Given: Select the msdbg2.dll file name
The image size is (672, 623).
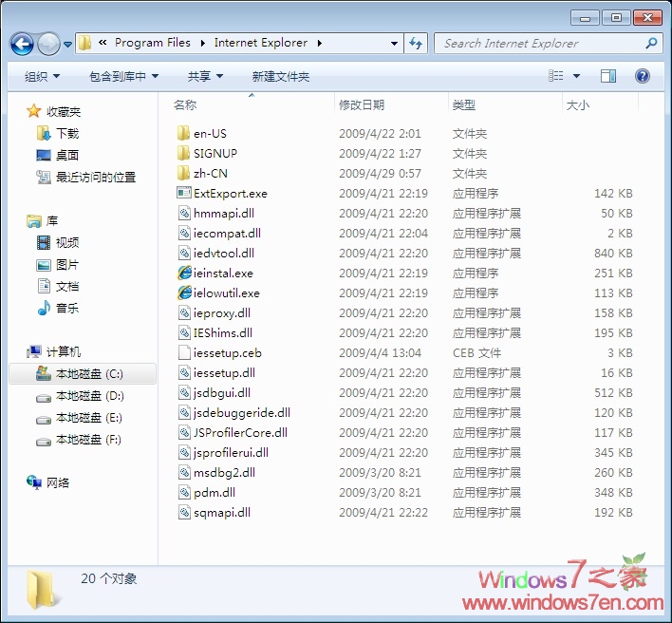Looking at the screenshot, I should pos(224,473).
